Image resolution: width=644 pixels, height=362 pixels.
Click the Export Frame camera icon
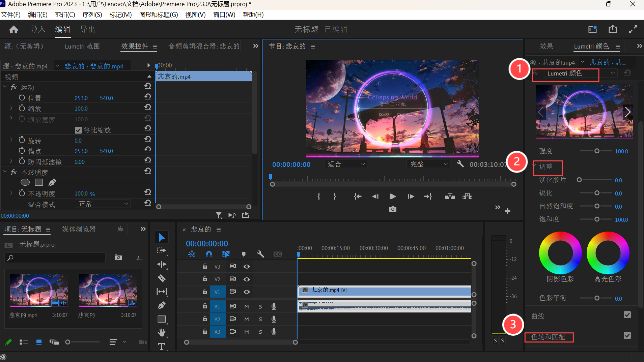[x=393, y=209]
